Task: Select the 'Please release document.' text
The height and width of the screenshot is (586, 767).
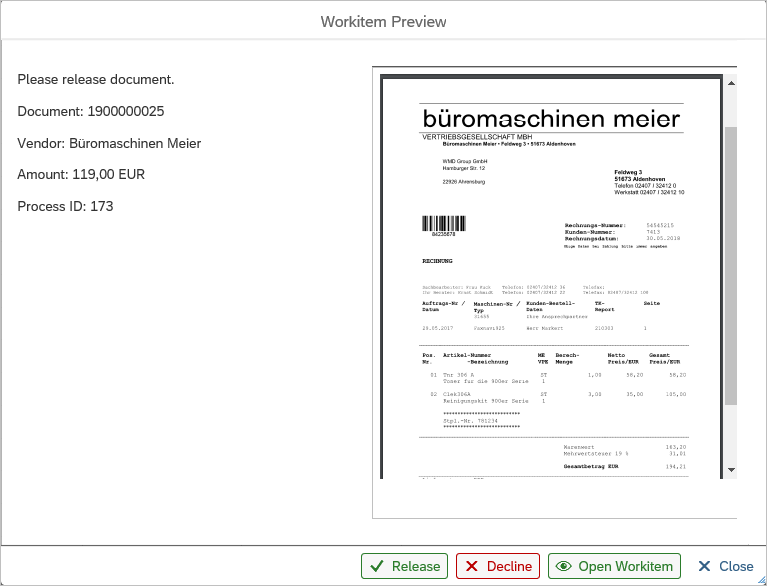Action: 96,79
